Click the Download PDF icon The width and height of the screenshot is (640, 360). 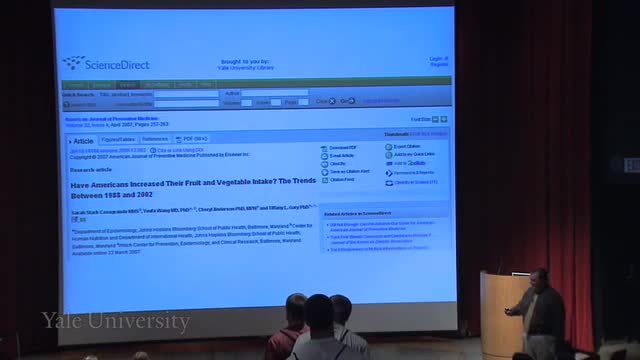pos(324,149)
